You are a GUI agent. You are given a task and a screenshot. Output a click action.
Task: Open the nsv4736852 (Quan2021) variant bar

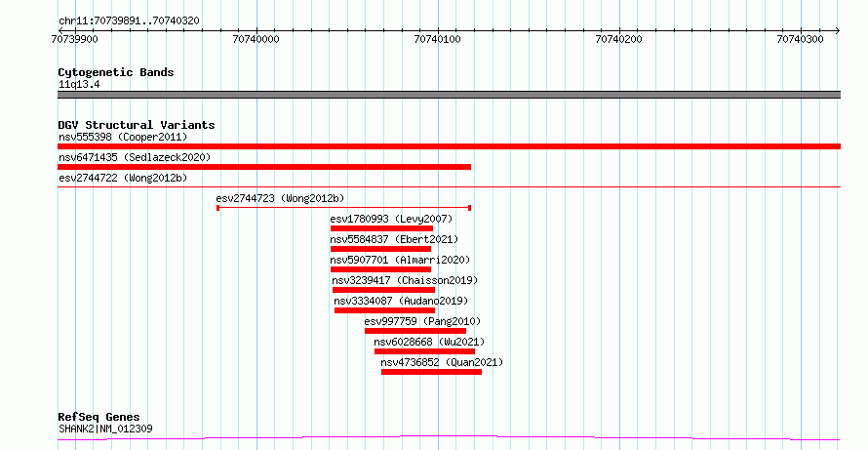pos(431,372)
